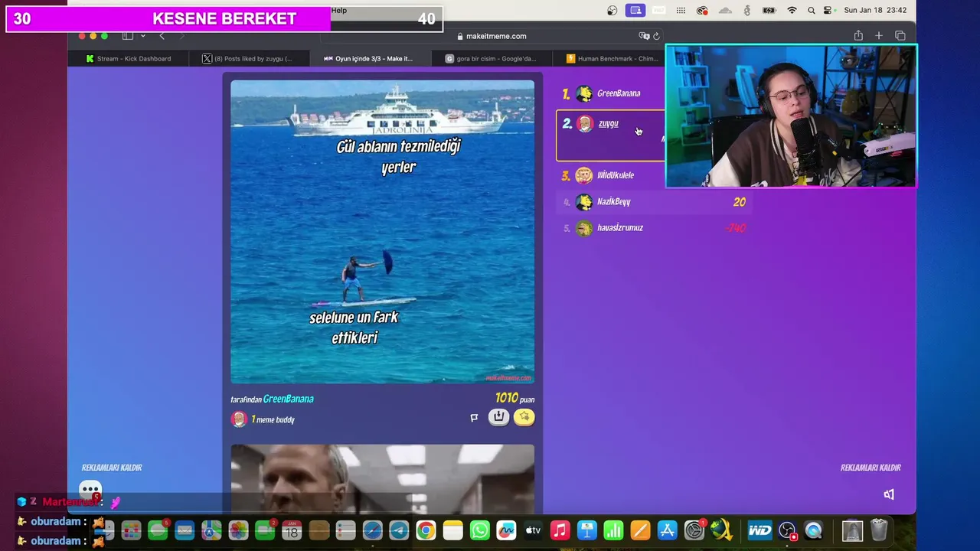
Task: Click the purple screen sharing menu icon
Action: tap(635, 11)
